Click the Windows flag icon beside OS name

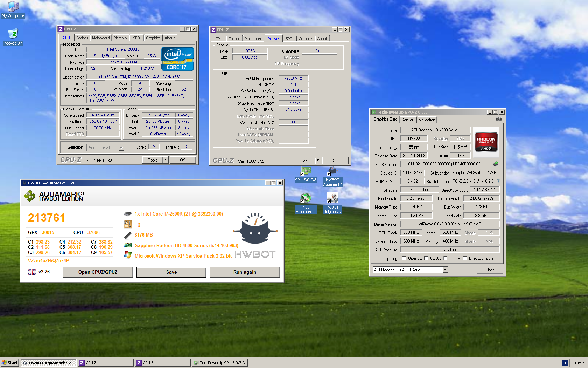click(128, 255)
